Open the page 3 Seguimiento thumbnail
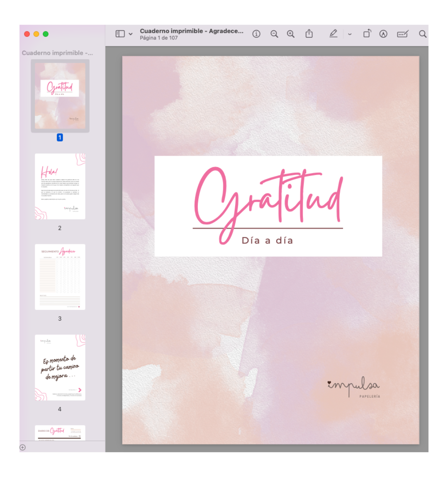Screen dimensions: 448x477 (60, 277)
